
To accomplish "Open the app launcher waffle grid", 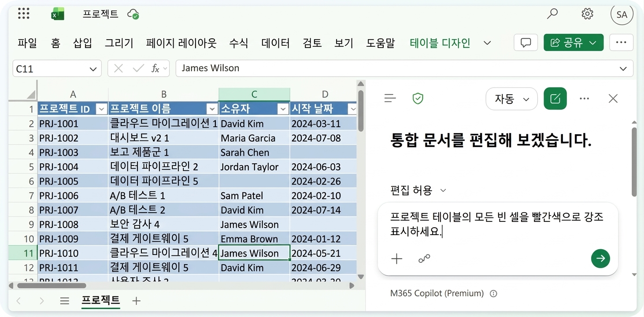I will [x=24, y=14].
